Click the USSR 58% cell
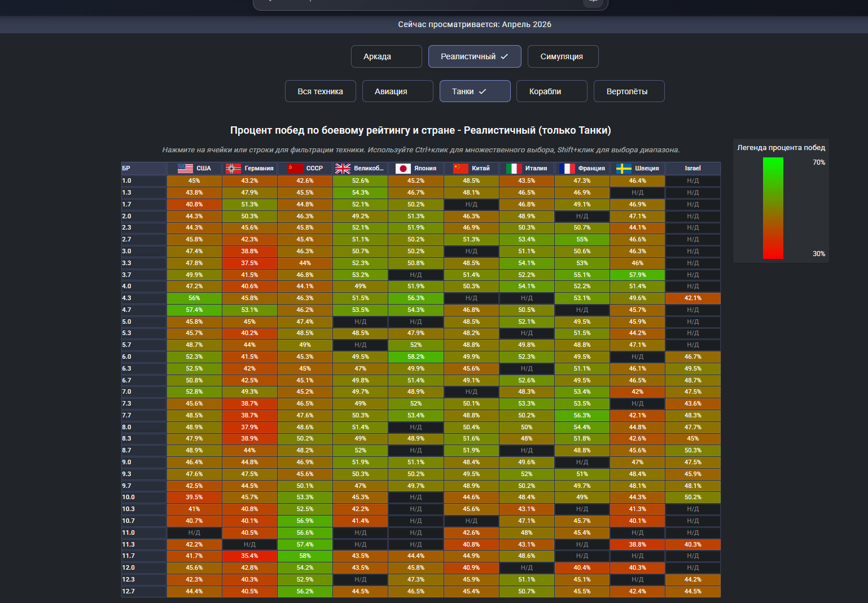The height and width of the screenshot is (603, 868). 305,556
